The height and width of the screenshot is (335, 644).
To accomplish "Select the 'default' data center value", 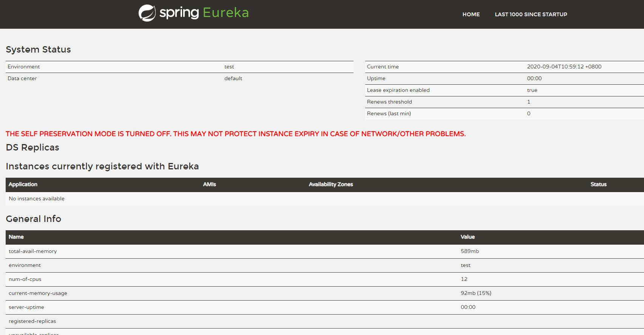I will point(233,78).
